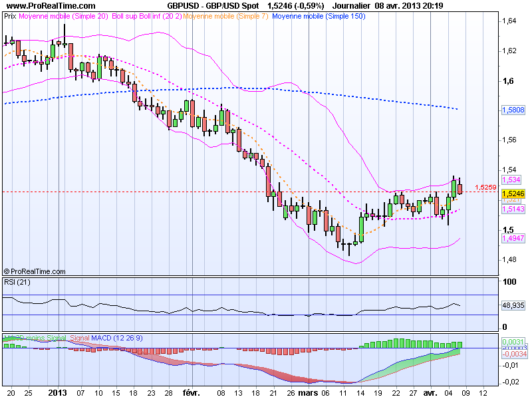Click the green 0,0031 MACD histogram tag
Screen dimensions: 532x399
coord(513,342)
